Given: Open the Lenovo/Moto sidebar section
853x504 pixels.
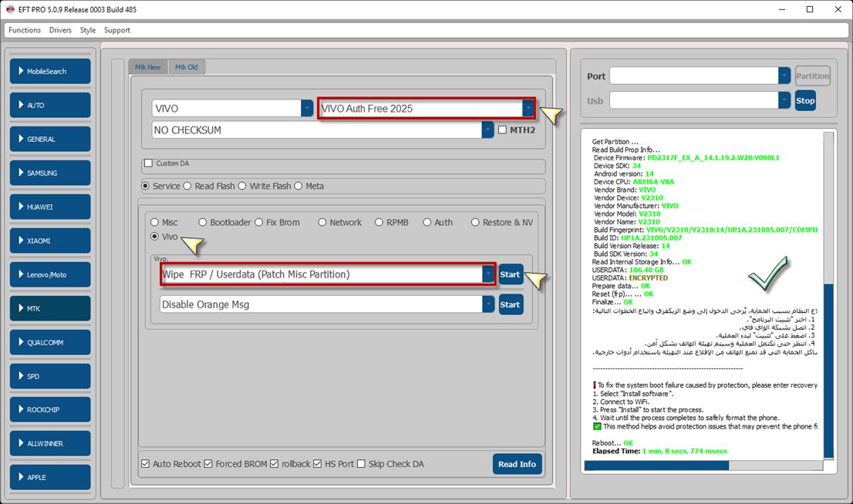Looking at the screenshot, I should [x=50, y=274].
